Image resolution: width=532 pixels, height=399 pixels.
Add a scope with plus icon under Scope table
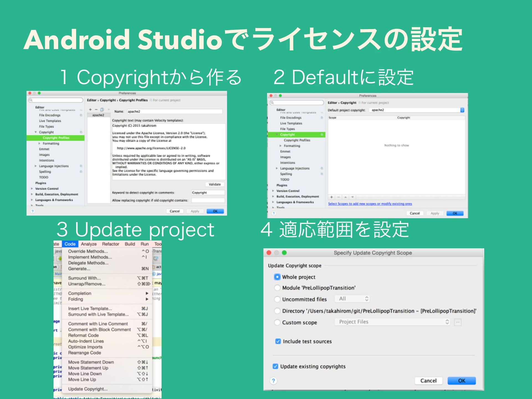pos(331,197)
